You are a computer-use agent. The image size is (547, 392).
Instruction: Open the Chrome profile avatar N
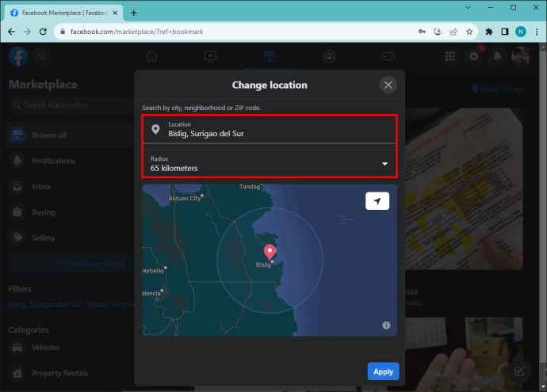(x=521, y=32)
